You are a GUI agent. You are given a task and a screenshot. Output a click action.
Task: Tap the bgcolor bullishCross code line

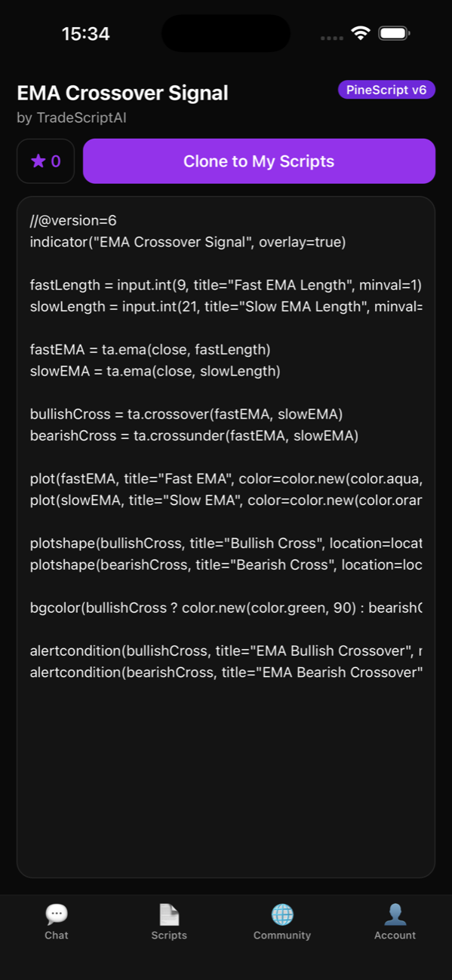[x=226, y=608]
